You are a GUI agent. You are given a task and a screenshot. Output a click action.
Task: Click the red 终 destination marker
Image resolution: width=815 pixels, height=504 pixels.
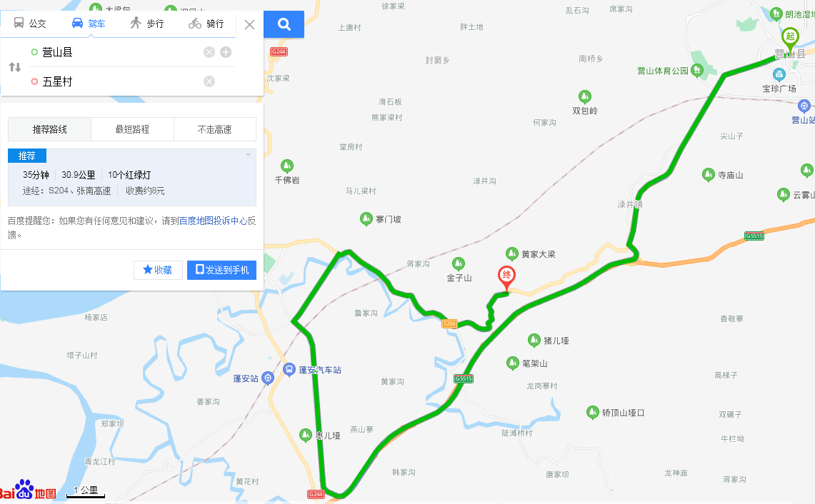coord(506,278)
